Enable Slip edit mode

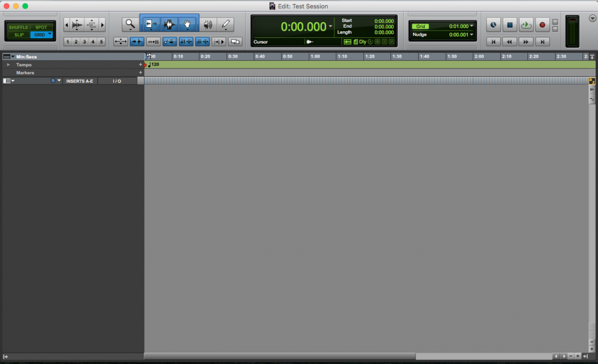point(18,34)
